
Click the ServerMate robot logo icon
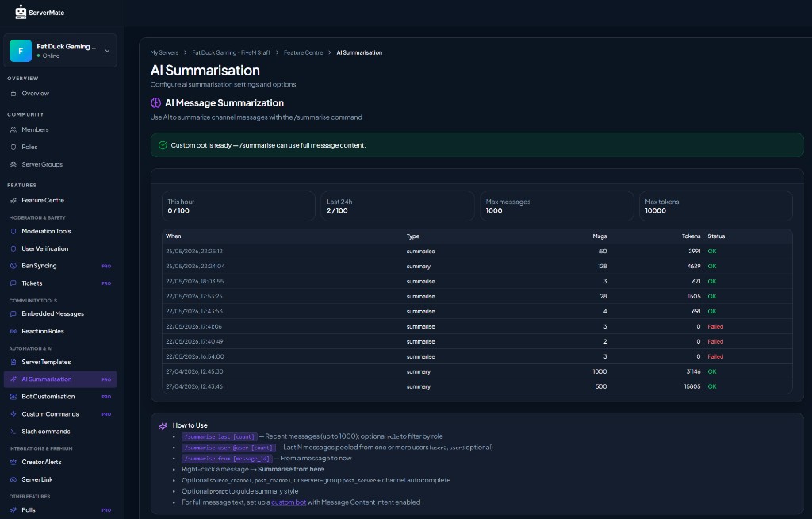21,12
